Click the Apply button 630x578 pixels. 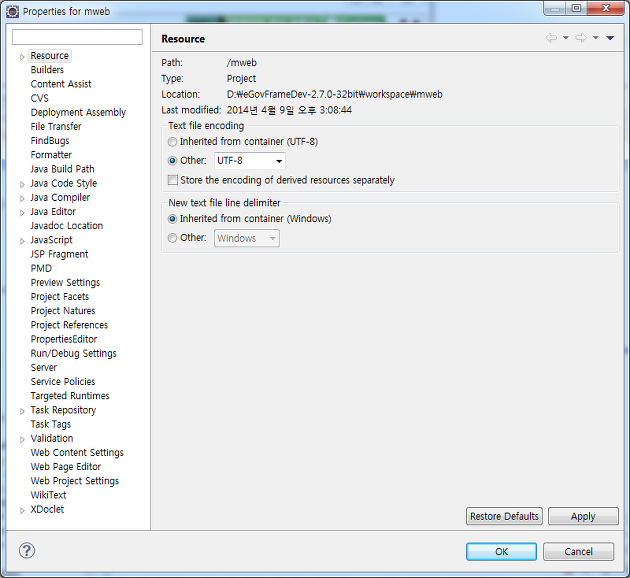click(583, 516)
